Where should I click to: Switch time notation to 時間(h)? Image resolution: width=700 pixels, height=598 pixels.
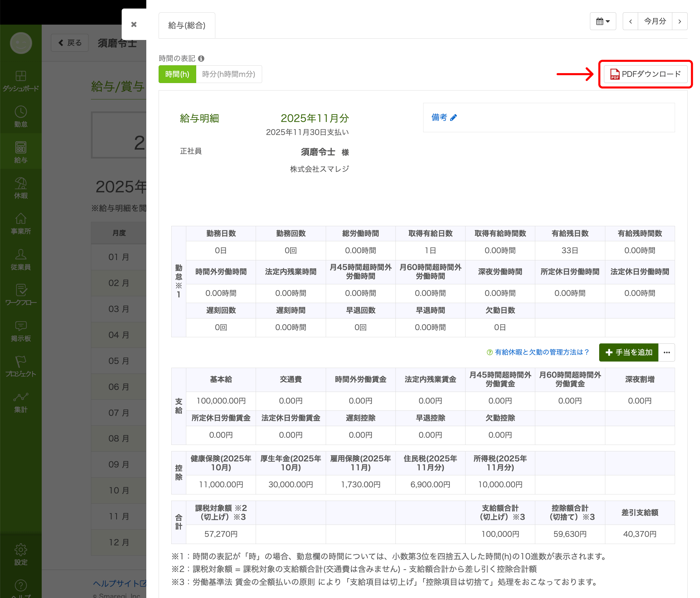tap(177, 74)
